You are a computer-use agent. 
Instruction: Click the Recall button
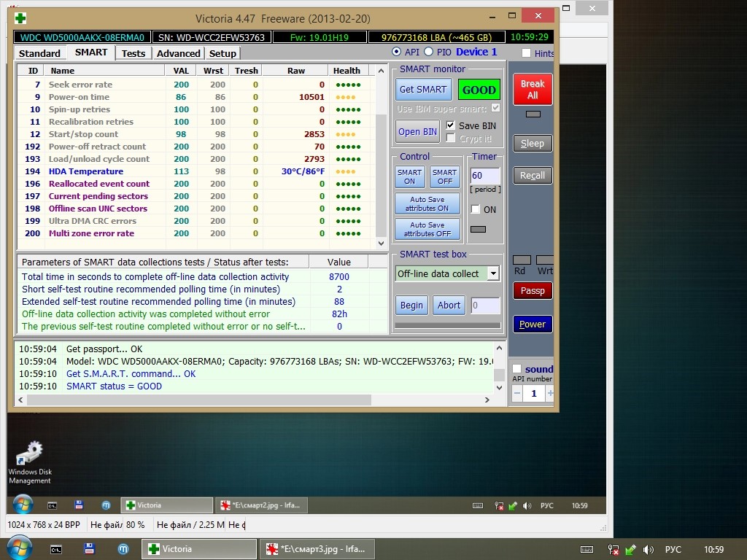click(x=532, y=175)
